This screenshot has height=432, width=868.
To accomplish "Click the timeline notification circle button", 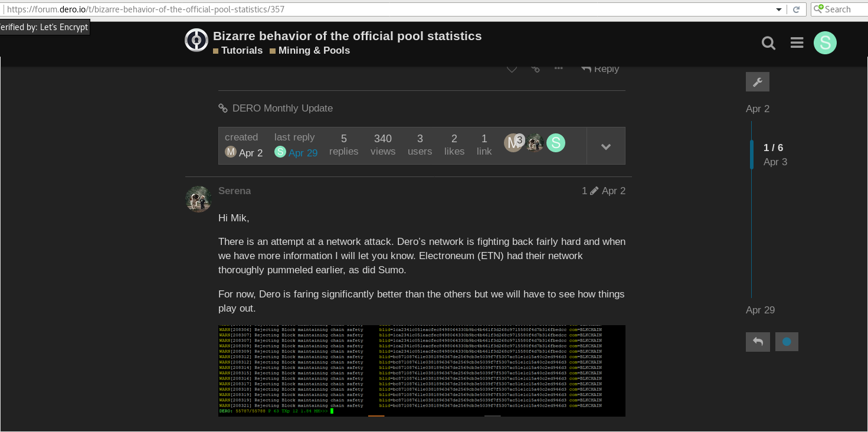I will click(787, 342).
